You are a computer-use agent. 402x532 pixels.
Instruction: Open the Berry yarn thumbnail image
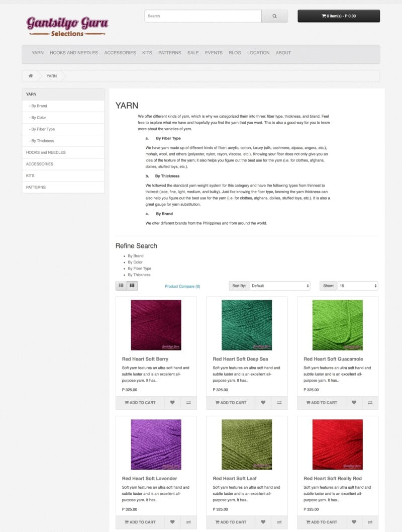point(156,325)
